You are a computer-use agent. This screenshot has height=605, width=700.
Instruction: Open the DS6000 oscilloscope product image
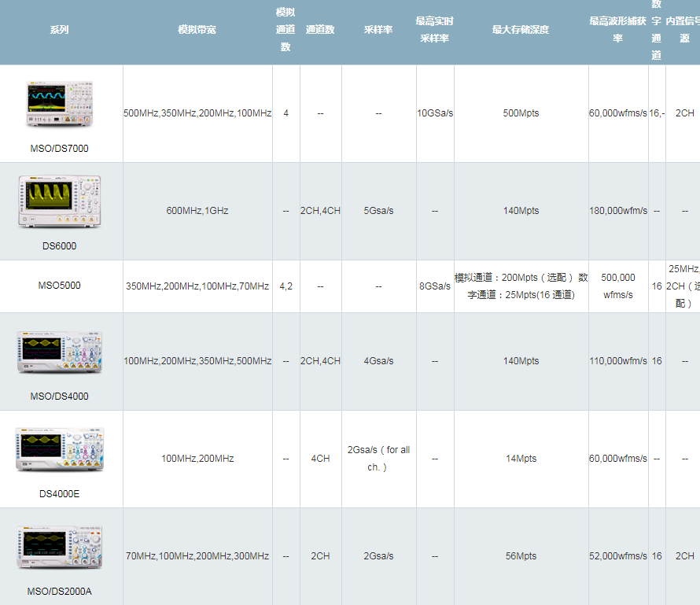coord(59,201)
